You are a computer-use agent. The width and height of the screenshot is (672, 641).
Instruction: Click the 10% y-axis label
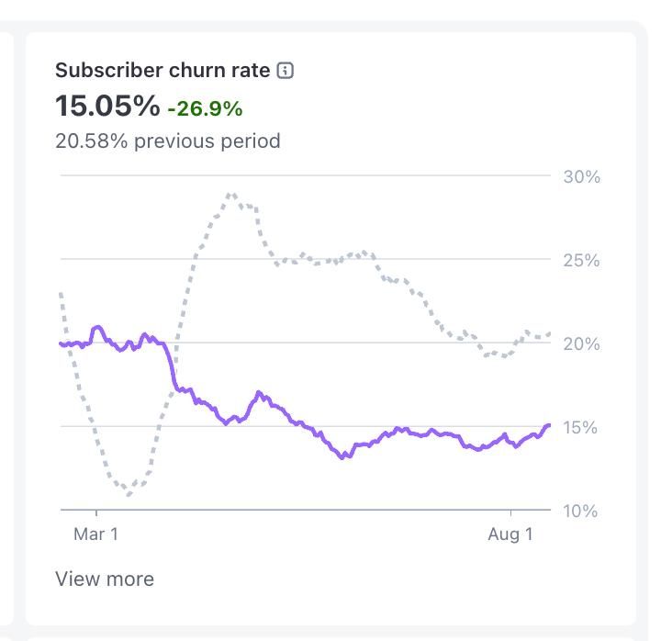pyautogui.click(x=581, y=511)
